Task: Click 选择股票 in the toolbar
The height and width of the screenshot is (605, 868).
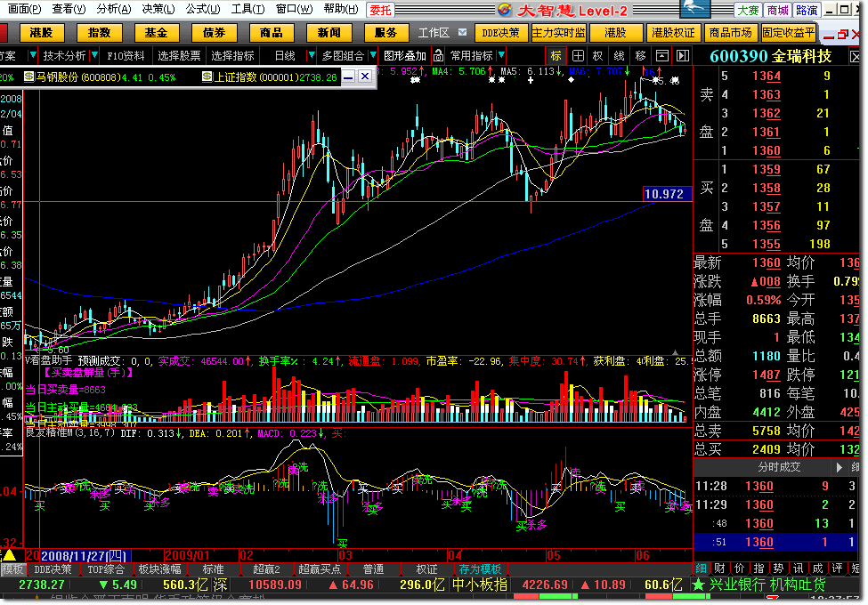Action: tap(179, 56)
